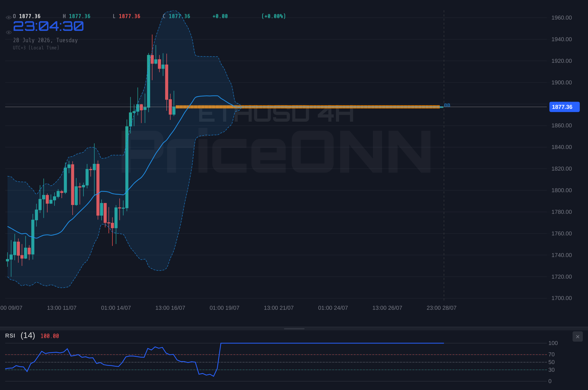Click the RSI scale label 70
Viewport: 588px width, 390px height.
coord(551,354)
